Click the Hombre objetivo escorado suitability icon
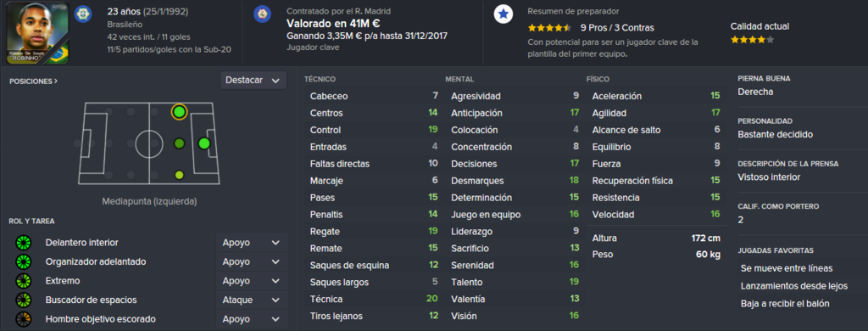Viewport: 868px width, 331px height. tap(24, 319)
